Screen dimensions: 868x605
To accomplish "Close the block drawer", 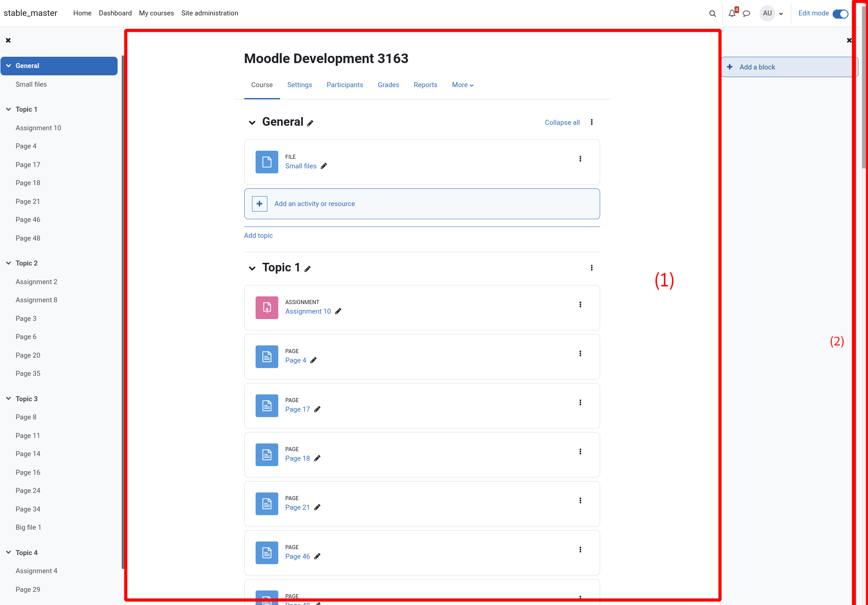I will click(x=849, y=40).
